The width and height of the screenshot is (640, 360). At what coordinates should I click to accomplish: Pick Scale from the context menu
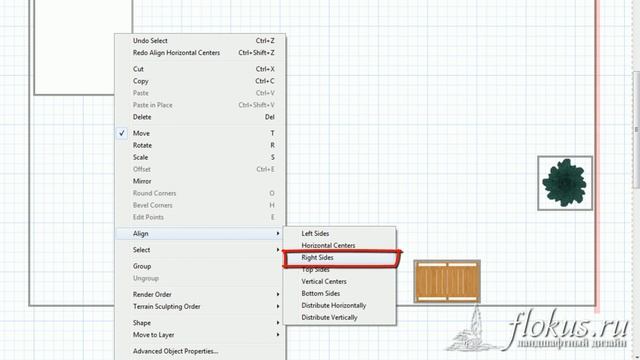tap(200, 157)
